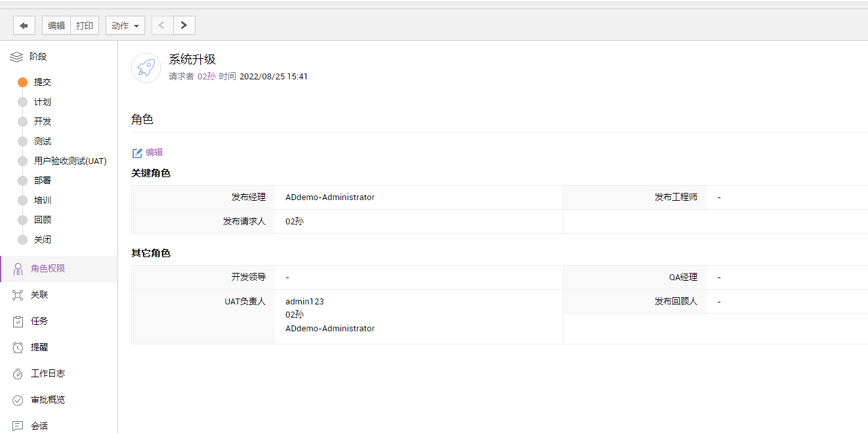Image resolution: width=868 pixels, height=433 pixels.
Task: Click the 阶段 stages header
Action: 37,57
